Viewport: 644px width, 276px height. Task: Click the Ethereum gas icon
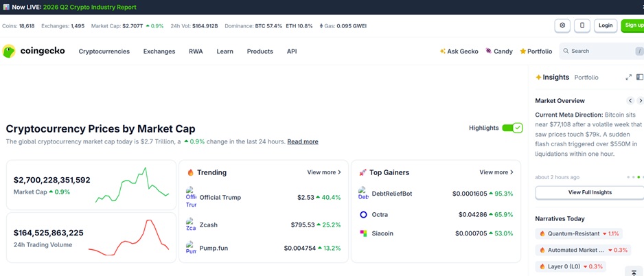(321, 26)
